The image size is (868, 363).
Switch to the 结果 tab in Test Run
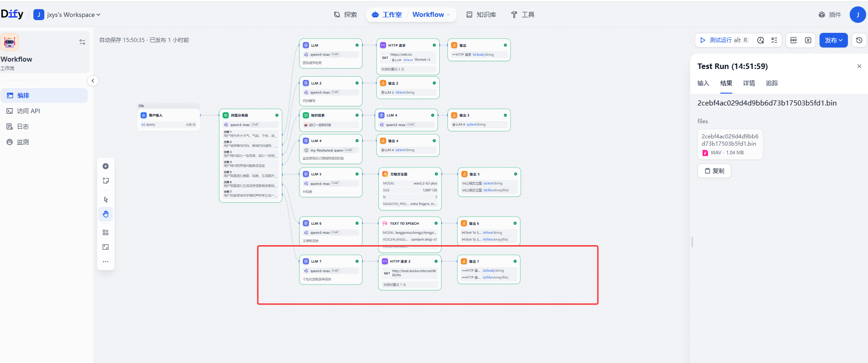tap(726, 83)
